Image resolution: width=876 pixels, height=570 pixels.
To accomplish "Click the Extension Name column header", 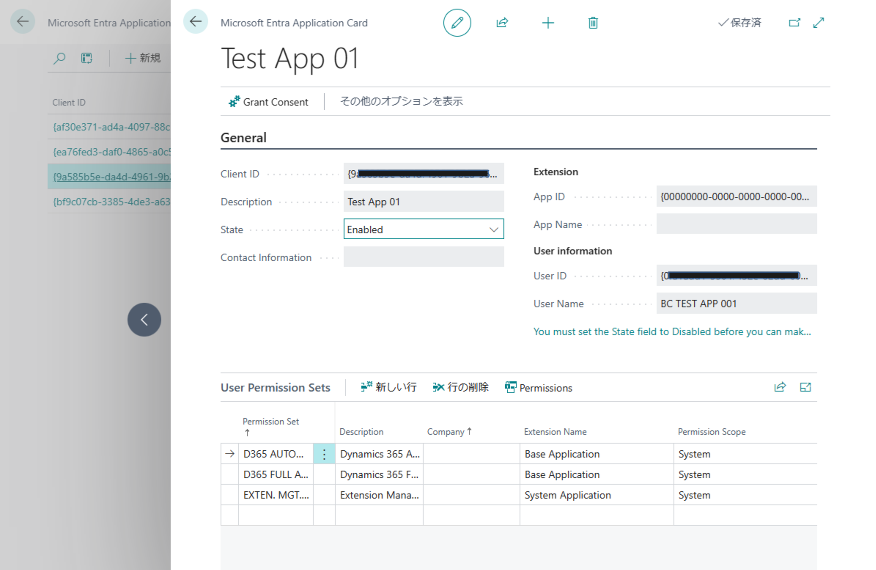I will (x=555, y=431).
